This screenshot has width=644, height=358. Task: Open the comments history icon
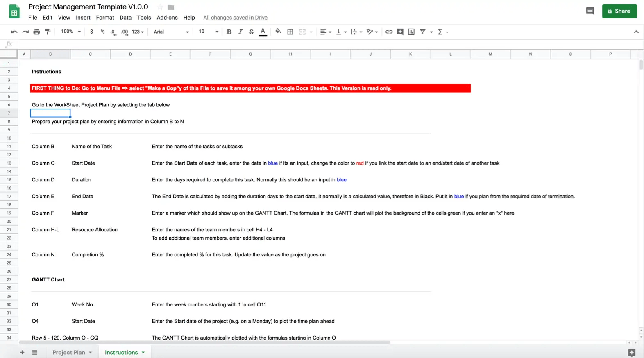(x=590, y=11)
